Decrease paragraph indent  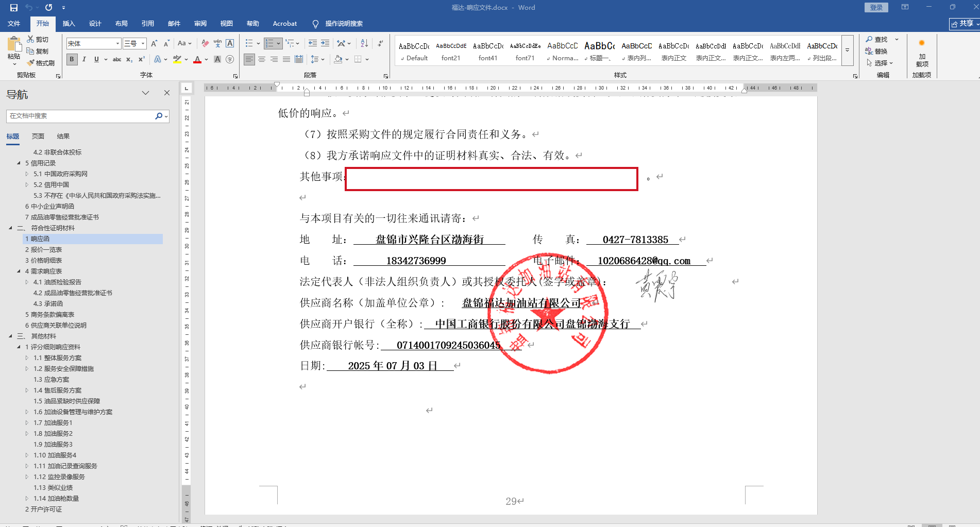(x=312, y=44)
